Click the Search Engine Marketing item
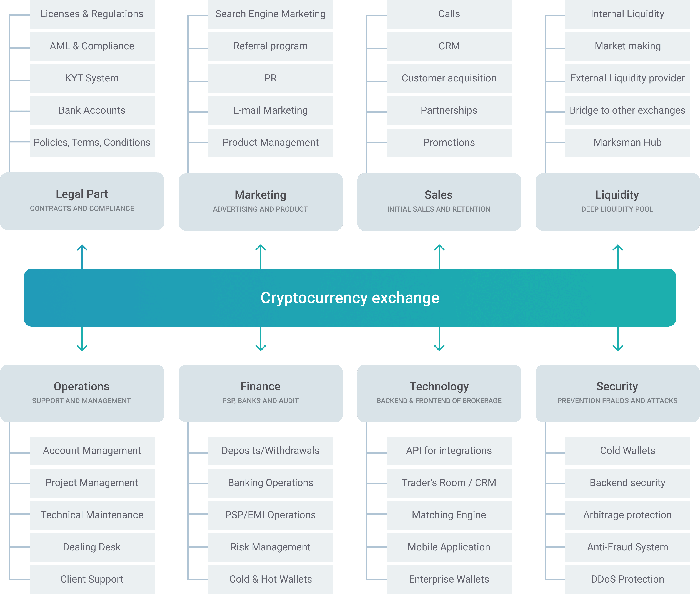The height and width of the screenshot is (594, 700). tap(271, 14)
